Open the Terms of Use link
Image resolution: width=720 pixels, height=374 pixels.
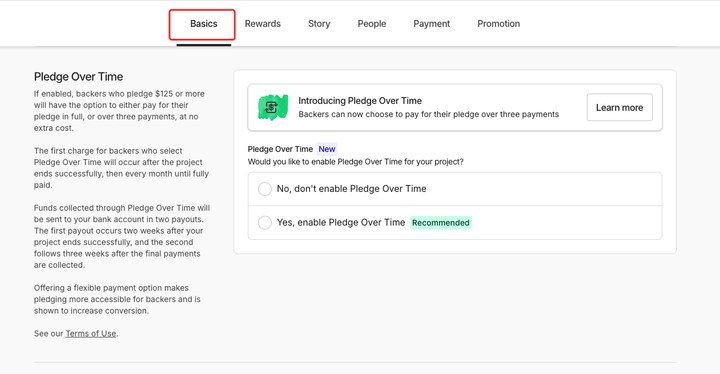90,334
